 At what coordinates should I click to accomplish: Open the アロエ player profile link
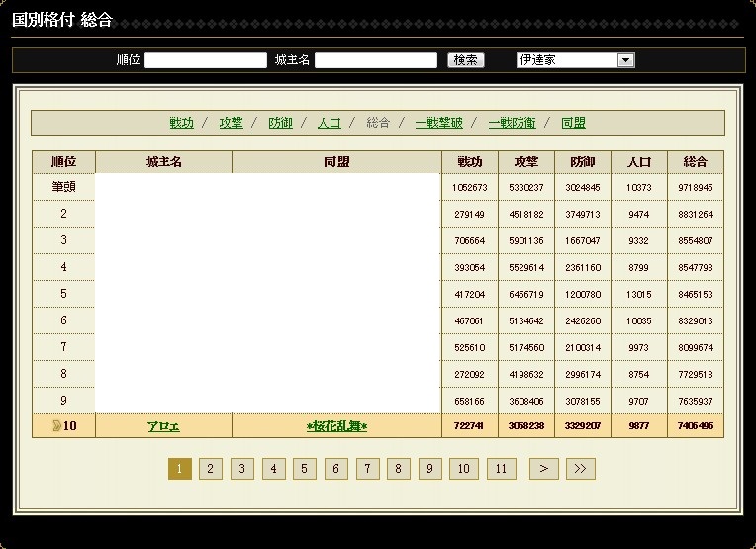tap(164, 426)
